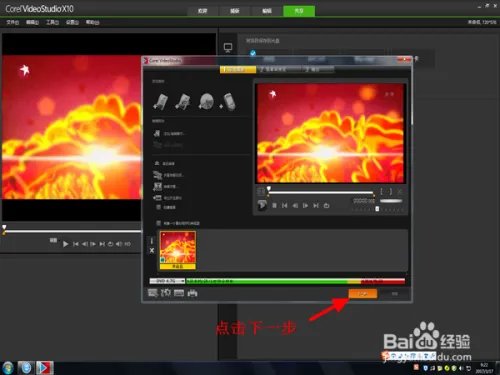Screen dimensions: 500x375
Task: Click the gray Close button beside Next
Action: [x=395, y=294]
